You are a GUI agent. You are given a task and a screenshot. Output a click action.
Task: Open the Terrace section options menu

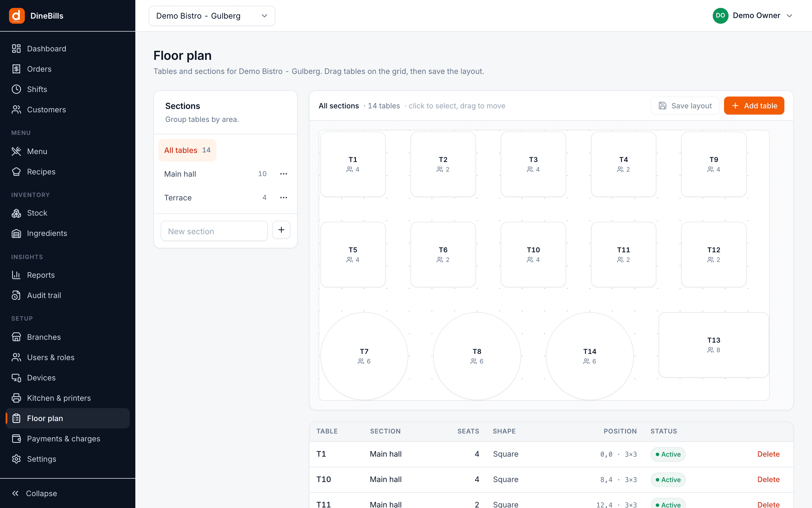pyautogui.click(x=284, y=198)
